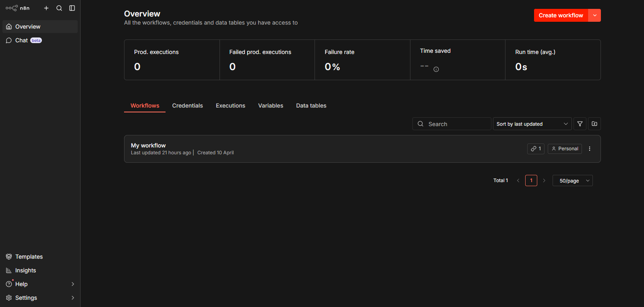Open the Help label in the sidebar
The width and height of the screenshot is (644, 307).
pos(21,284)
